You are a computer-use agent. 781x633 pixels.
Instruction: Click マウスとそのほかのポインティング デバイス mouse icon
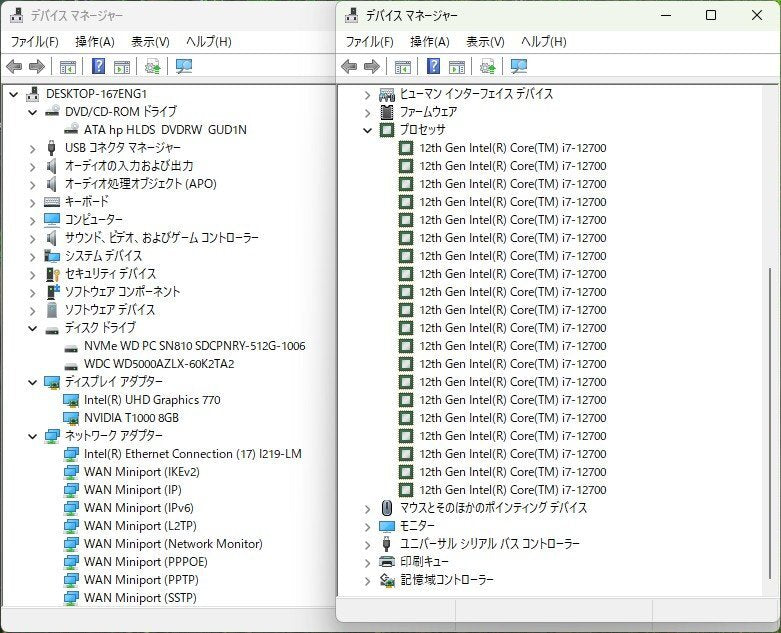coord(387,508)
